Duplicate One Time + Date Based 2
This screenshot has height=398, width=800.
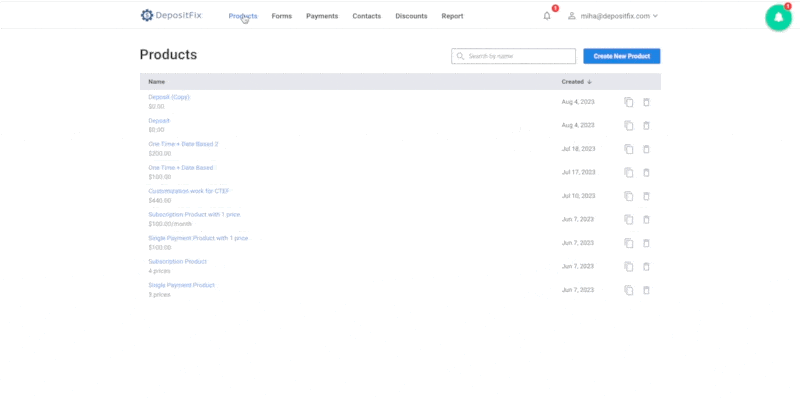point(629,149)
